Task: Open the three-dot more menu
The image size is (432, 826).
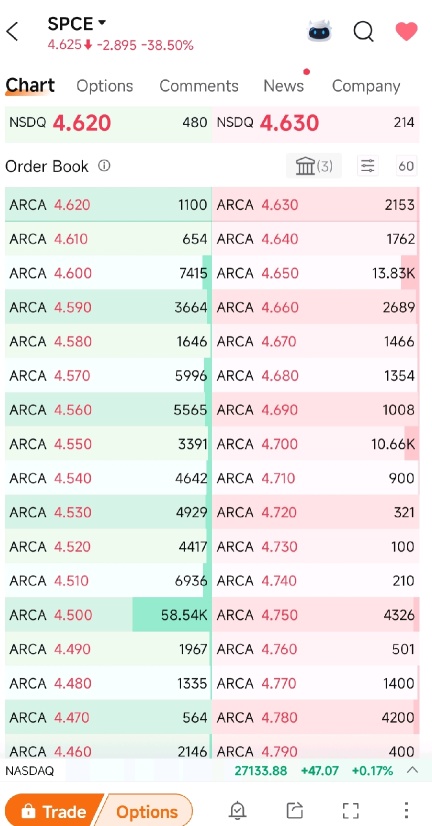Action: (406, 810)
